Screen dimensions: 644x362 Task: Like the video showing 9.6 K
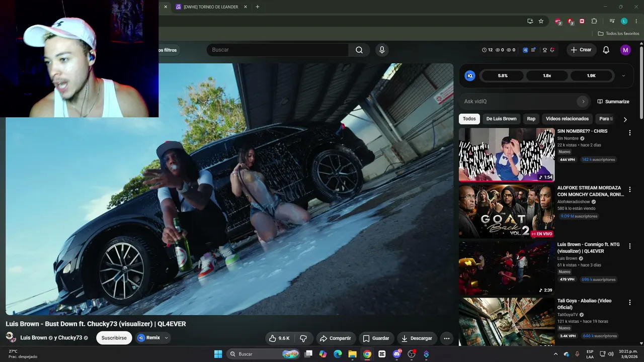(x=279, y=338)
